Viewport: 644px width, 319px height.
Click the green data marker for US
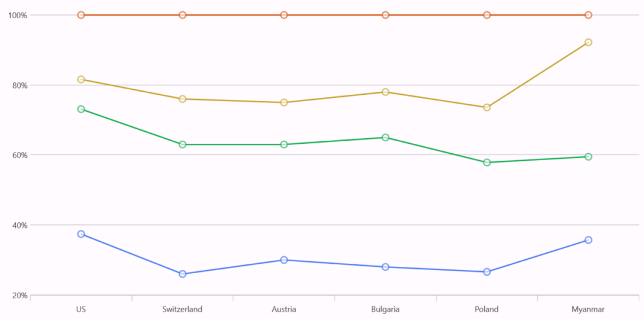coord(81,109)
